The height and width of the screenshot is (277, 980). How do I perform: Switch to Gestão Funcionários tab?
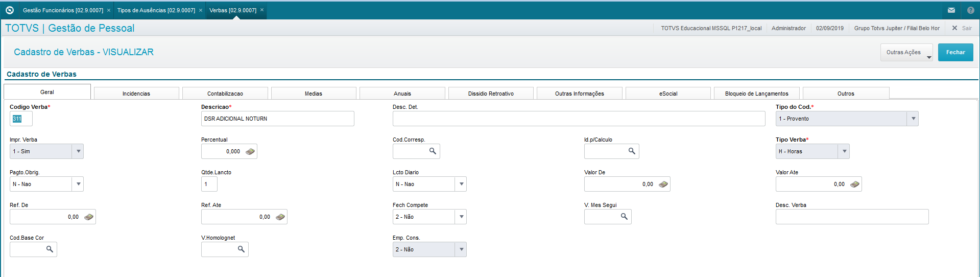point(63,10)
